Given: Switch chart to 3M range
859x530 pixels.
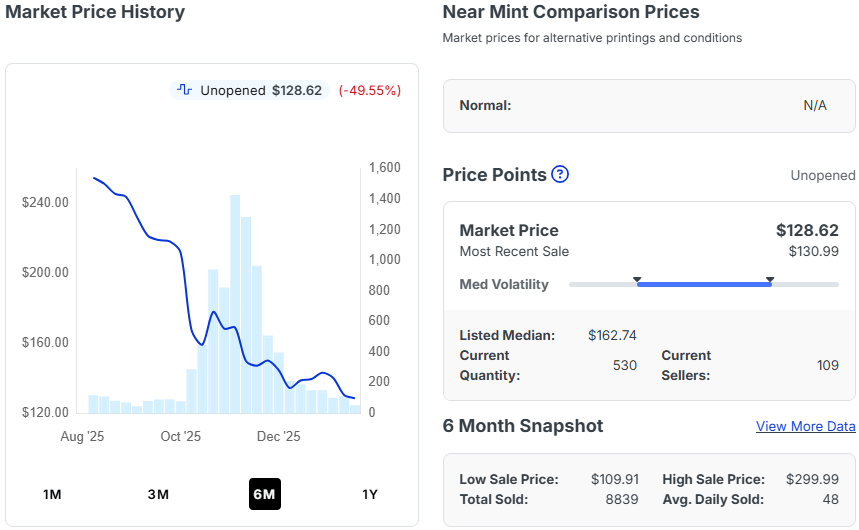Looking at the screenshot, I should tap(158, 494).
